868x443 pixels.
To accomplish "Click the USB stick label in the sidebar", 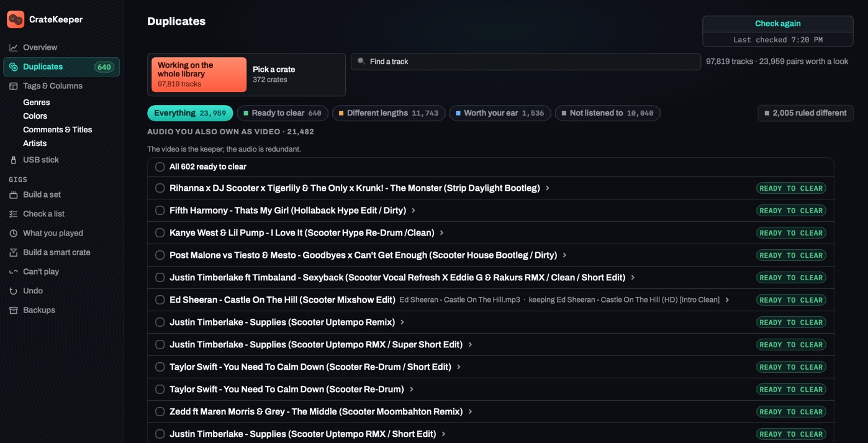I will point(41,160).
